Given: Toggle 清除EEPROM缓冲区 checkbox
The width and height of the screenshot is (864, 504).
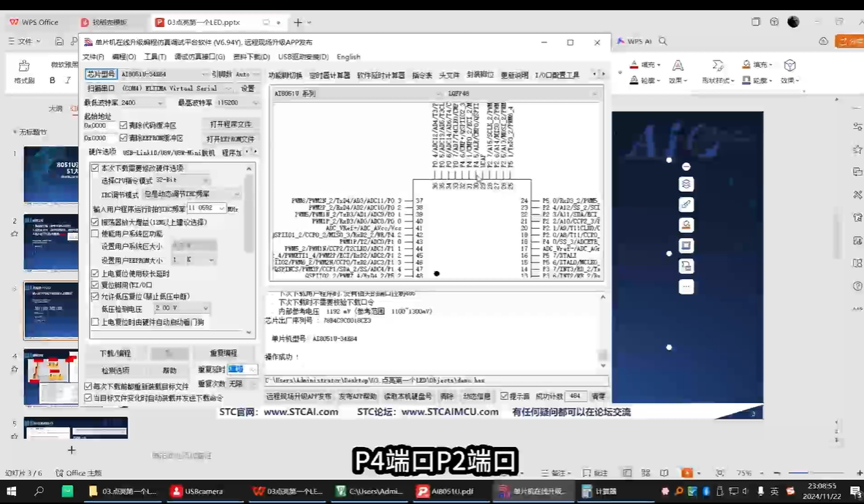Looking at the screenshot, I should (123, 138).
